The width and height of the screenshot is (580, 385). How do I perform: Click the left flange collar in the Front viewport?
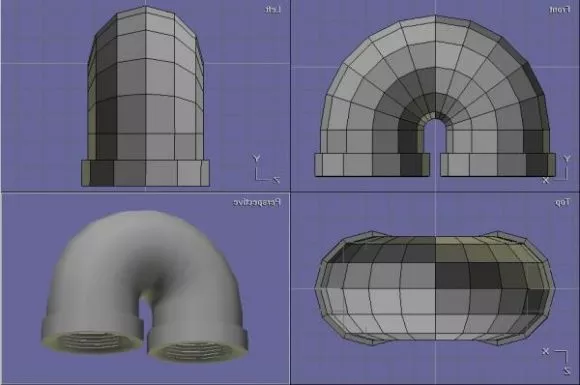372,165
